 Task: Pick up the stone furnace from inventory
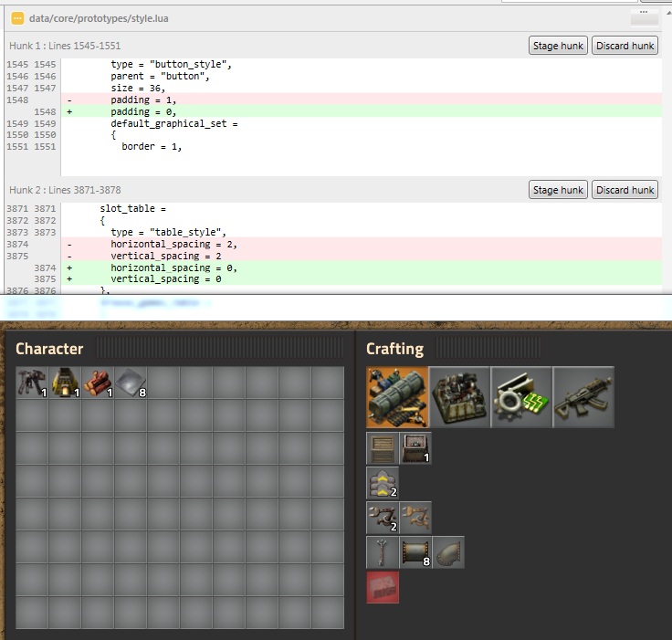tap(65, 383)
